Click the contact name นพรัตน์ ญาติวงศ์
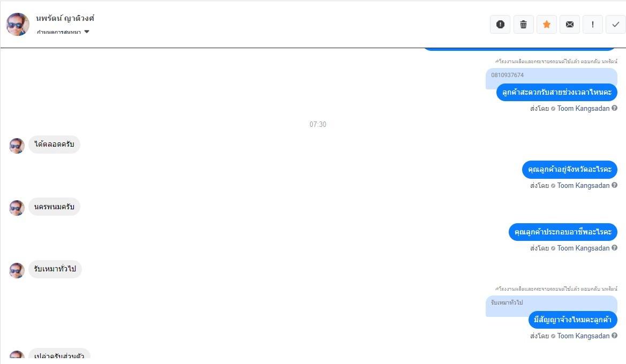 (65, 18)
